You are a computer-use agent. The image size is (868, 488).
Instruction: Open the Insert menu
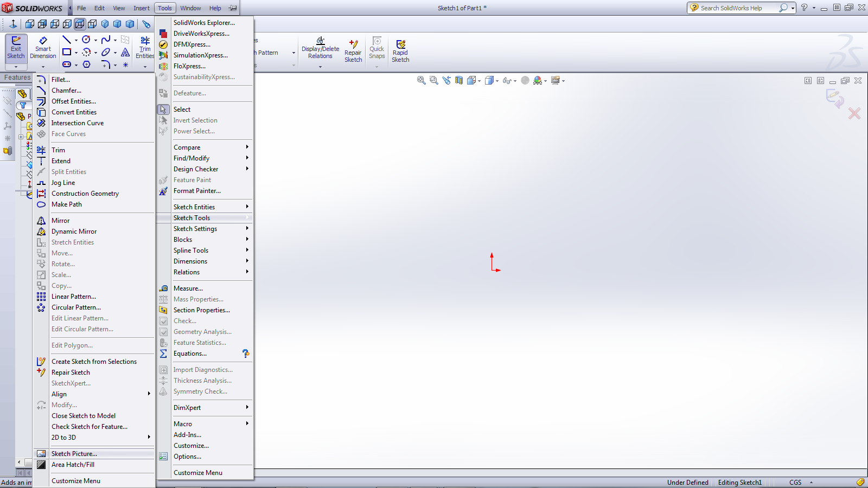click(x=142, y=8)
